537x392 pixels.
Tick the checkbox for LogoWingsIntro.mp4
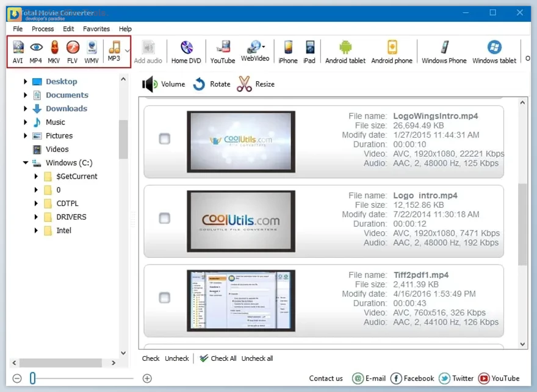coord(164,139)
